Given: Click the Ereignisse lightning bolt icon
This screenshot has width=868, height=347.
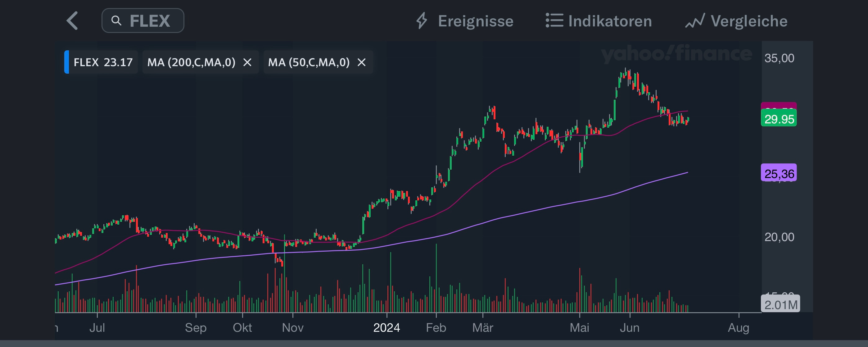Looking at the screenshot, I should 422,21.
